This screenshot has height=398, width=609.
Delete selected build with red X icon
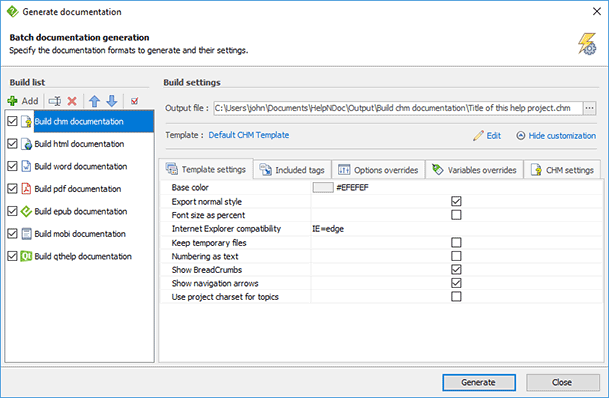point(72,101)
